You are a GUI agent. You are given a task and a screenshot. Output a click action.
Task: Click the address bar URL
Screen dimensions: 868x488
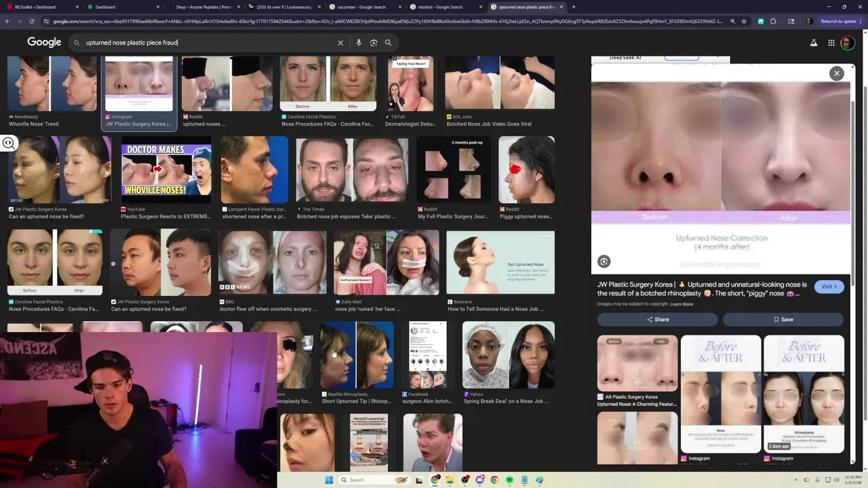tap(387, 21)
